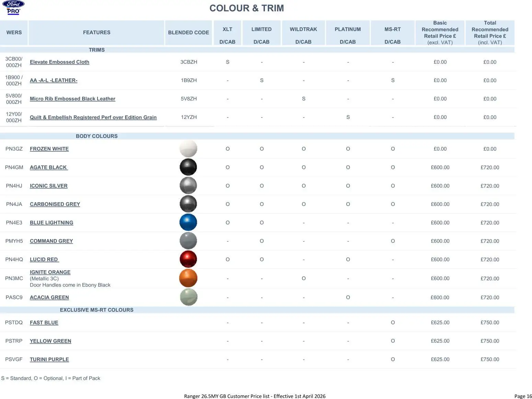Click the BODY COLOURS section heading
532x399 pixels.
(97, 136)
